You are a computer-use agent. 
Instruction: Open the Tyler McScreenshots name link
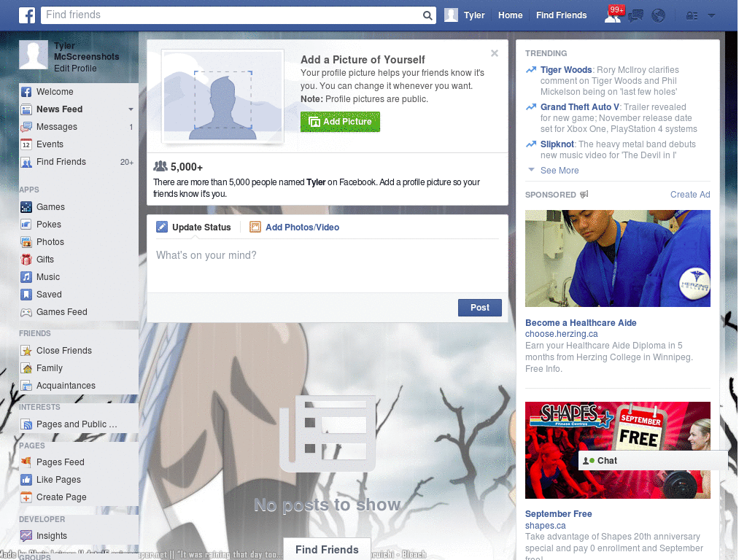pos(86,52)
